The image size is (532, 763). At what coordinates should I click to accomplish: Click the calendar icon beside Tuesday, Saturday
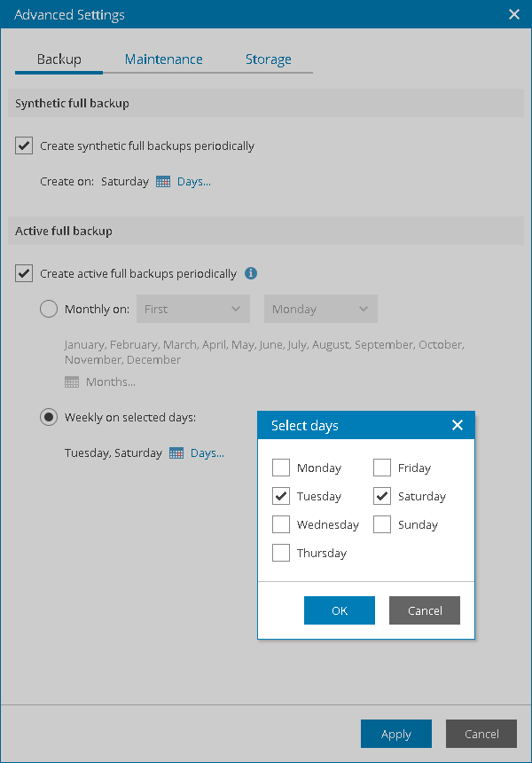tap(176, 453)
